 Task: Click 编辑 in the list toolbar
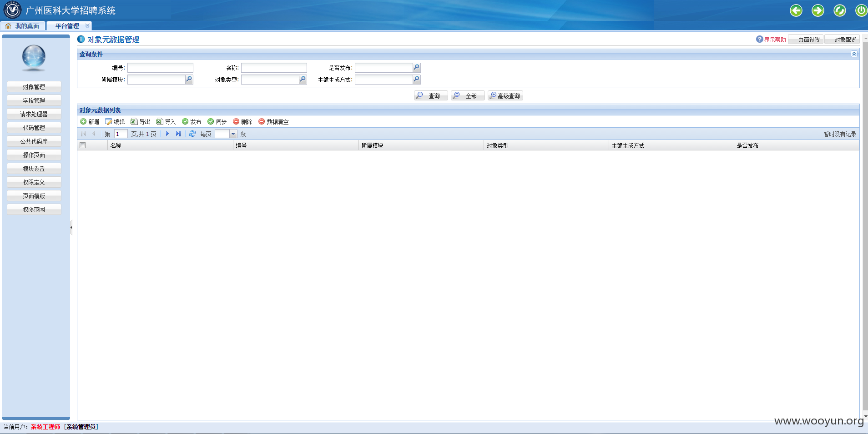[x=115, y=122]
